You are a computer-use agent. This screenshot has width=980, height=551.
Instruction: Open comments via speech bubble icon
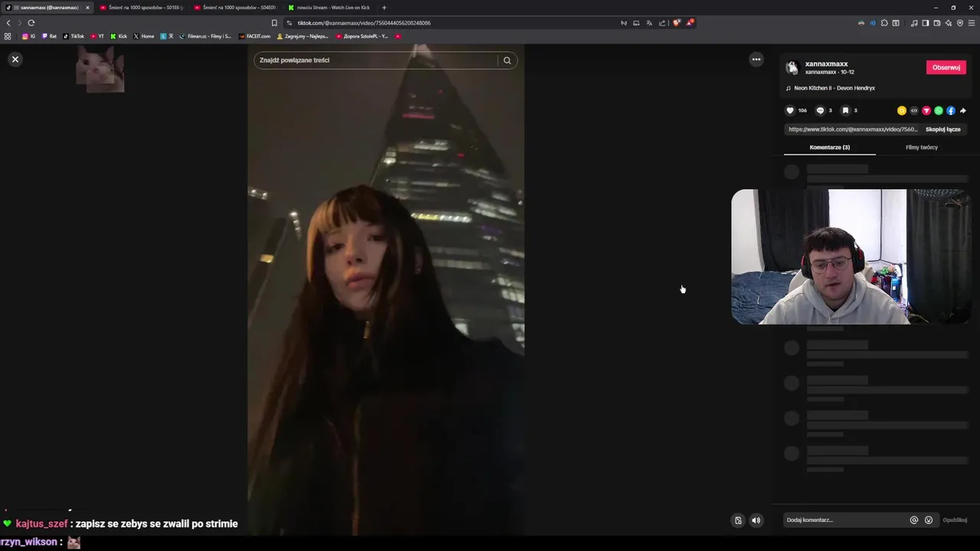[x=820, y=110]
